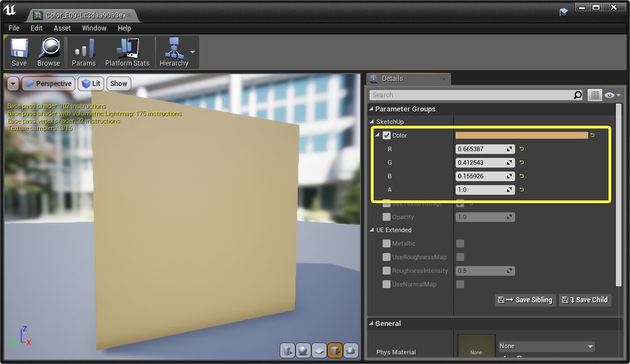Screen dimensions: 630x364
Task: Disable the Color parameter override checkbox
Action: 387,135
